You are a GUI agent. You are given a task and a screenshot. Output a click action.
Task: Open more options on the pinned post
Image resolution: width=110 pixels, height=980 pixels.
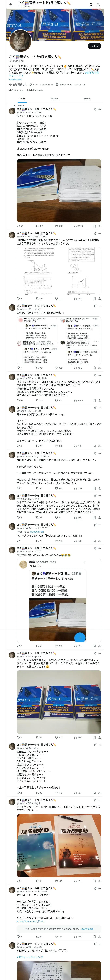[100, 109]
